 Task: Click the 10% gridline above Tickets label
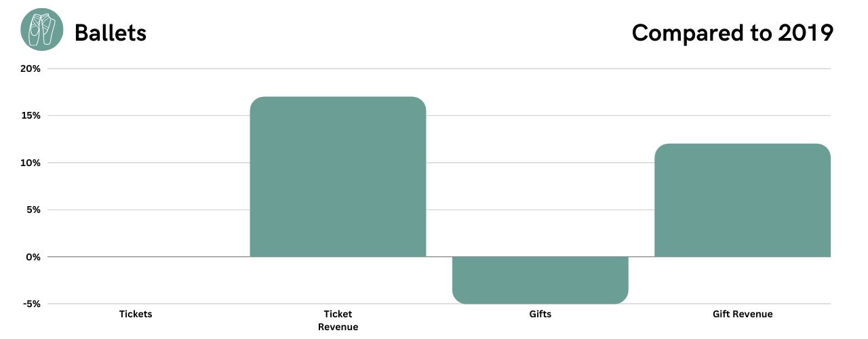tap(136, 163)
